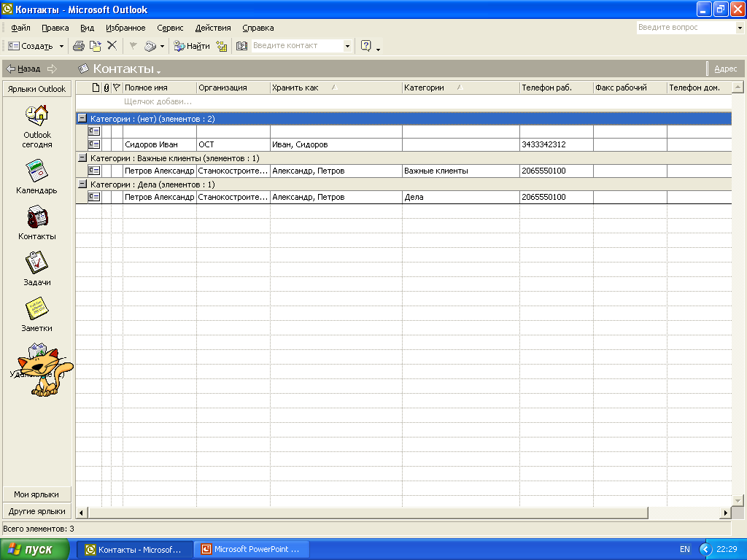The height and width of the screenshot is (560, 747).
Task: Collapse the Дела category group
Action: (82, 184)
